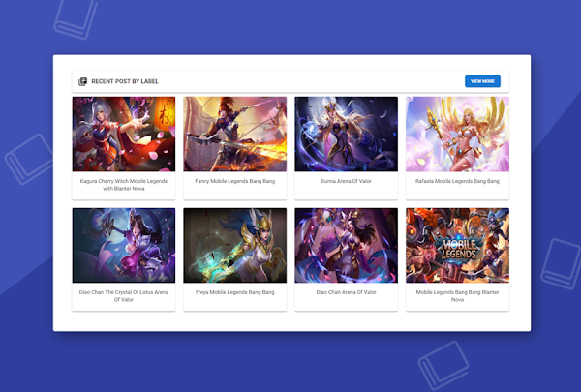The width and height of the screenshot is (581, 392).
Task: Click 'Diao Chan Arena Of Valor' title
Action: pos(346,292)
